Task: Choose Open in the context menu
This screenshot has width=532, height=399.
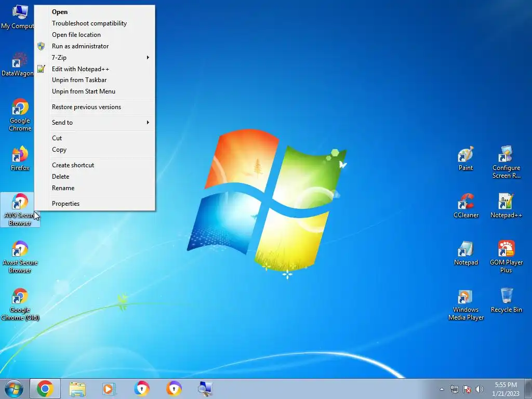Action: pyautogui.click(x=95, y=12)
